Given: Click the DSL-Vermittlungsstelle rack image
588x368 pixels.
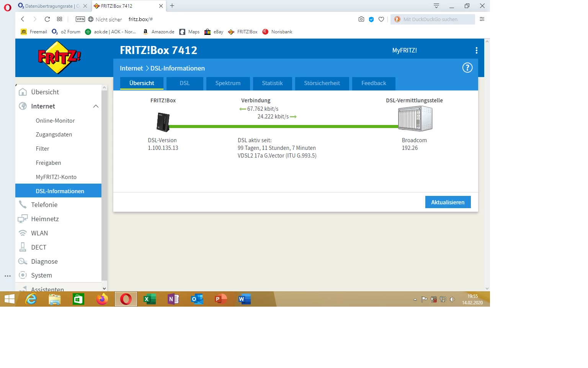Looking at the screenshot, I should tap(415, 119).
